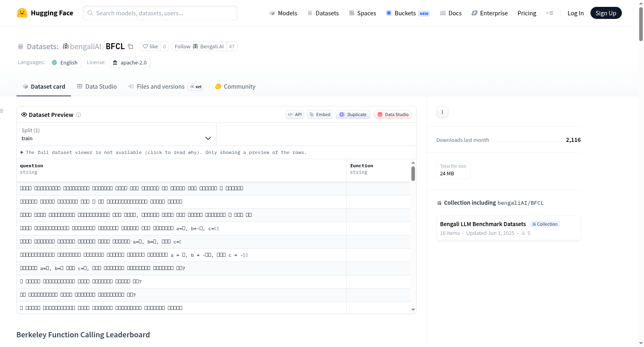Click Log In

click(576, 13)
